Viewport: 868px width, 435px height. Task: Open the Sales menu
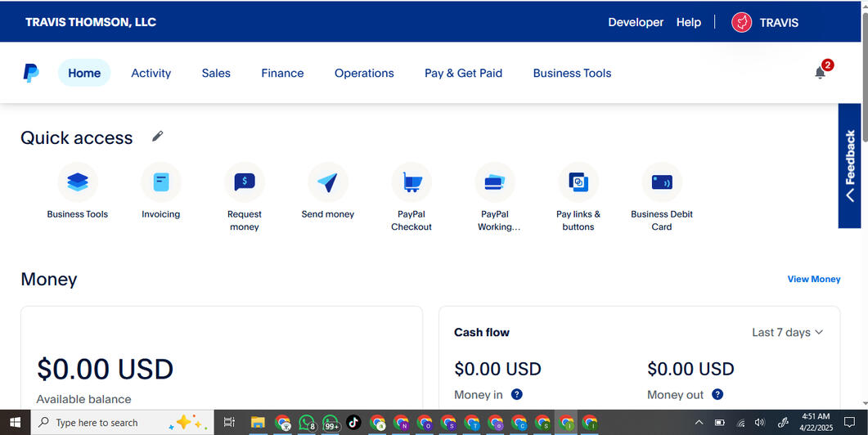216,73
